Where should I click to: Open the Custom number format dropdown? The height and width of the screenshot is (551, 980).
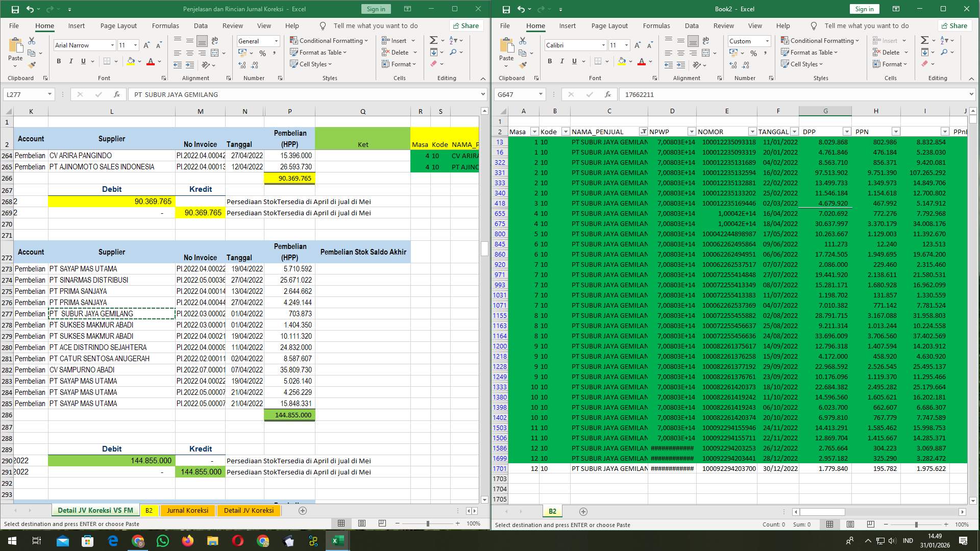coord(767,41)
